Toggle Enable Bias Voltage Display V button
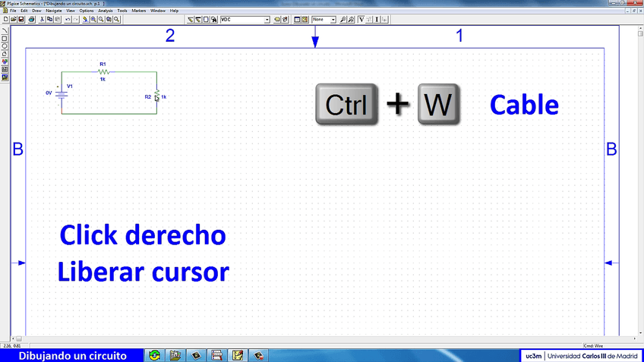Viewport: 644px width, 362px height. click(361, 19)
